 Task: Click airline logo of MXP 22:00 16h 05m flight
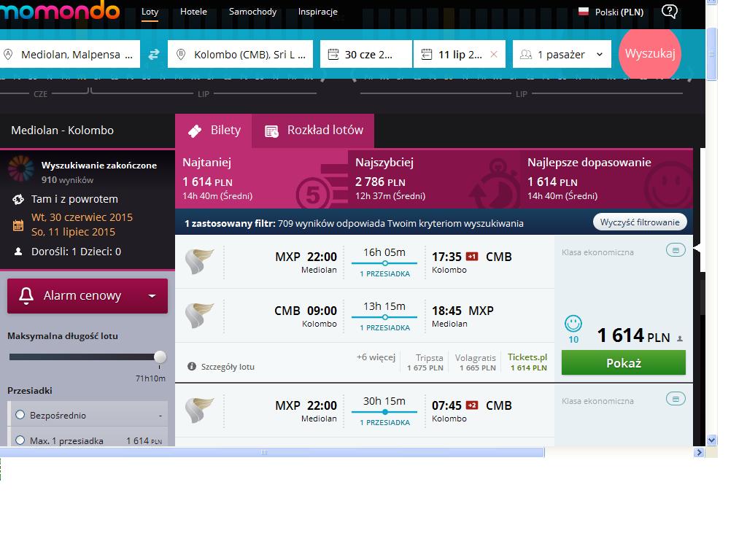pos(199,261)
